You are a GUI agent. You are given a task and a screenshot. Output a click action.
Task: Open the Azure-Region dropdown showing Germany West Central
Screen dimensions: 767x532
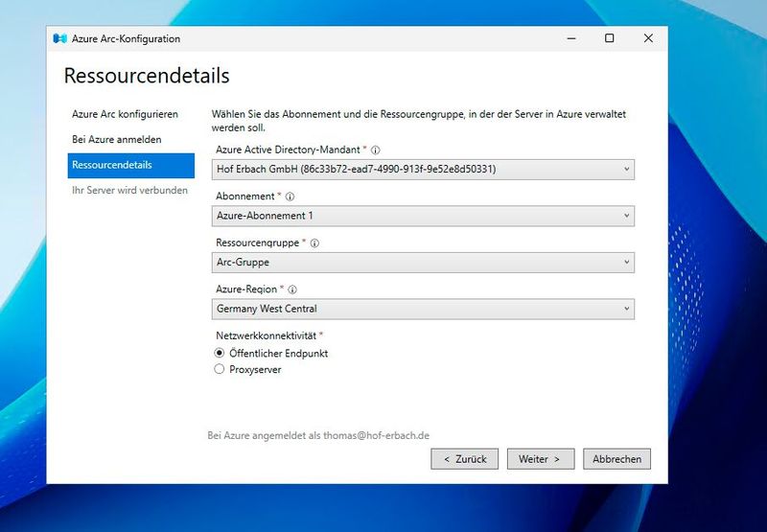[x=423, y=309]
